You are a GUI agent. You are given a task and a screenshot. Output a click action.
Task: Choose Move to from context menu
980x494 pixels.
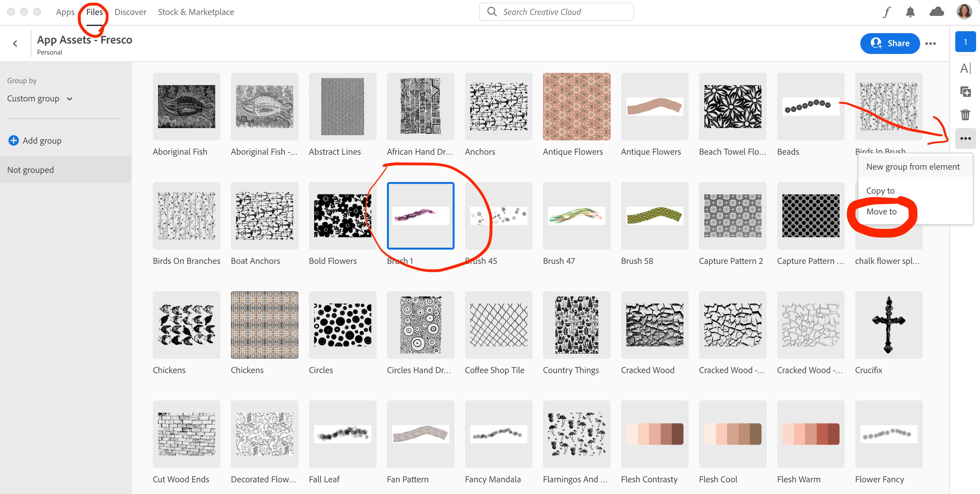click(881, 212)
